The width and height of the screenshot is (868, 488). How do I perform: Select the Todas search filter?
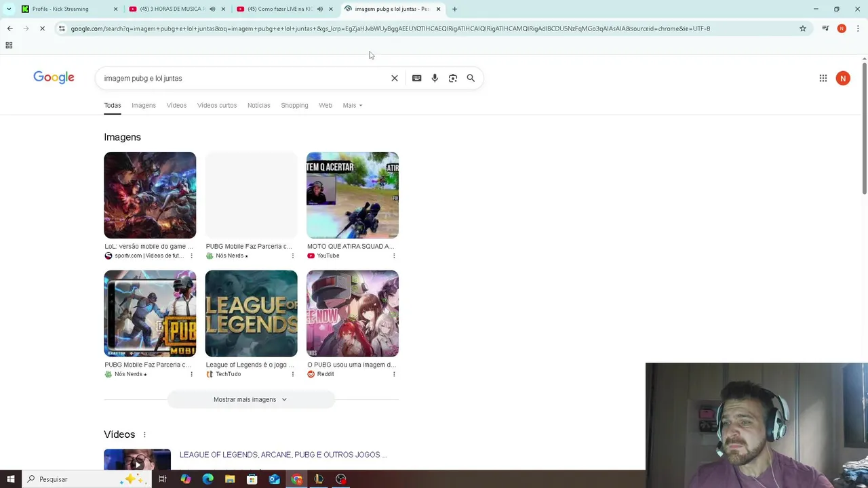click(113, 105)
